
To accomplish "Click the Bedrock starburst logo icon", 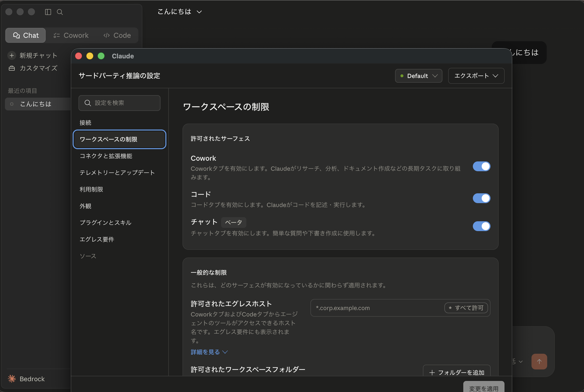I will (x=12, y=379).
